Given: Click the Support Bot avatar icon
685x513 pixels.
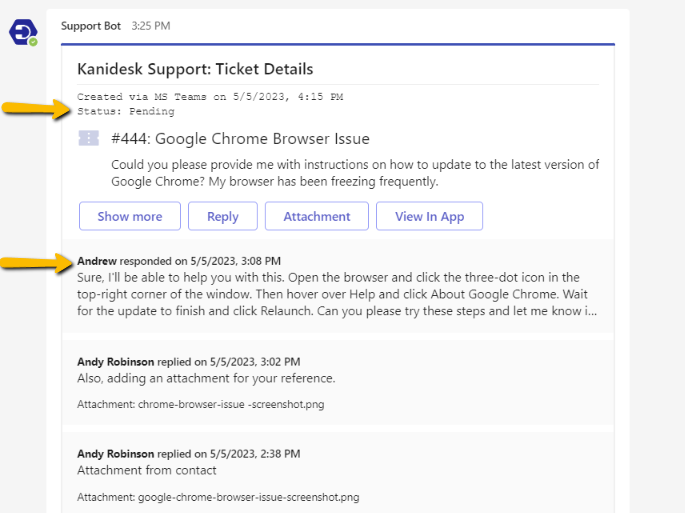Looking at the screenshot, I should coord(23,31).
